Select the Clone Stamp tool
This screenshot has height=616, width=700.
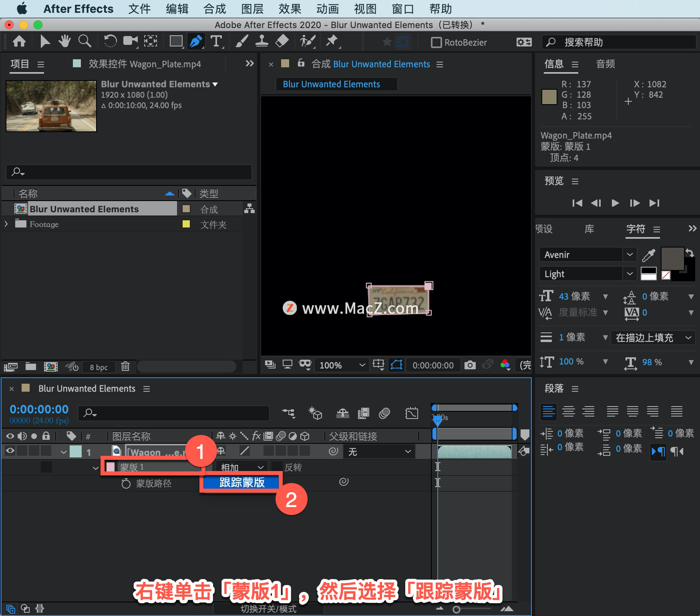point(262,41)
